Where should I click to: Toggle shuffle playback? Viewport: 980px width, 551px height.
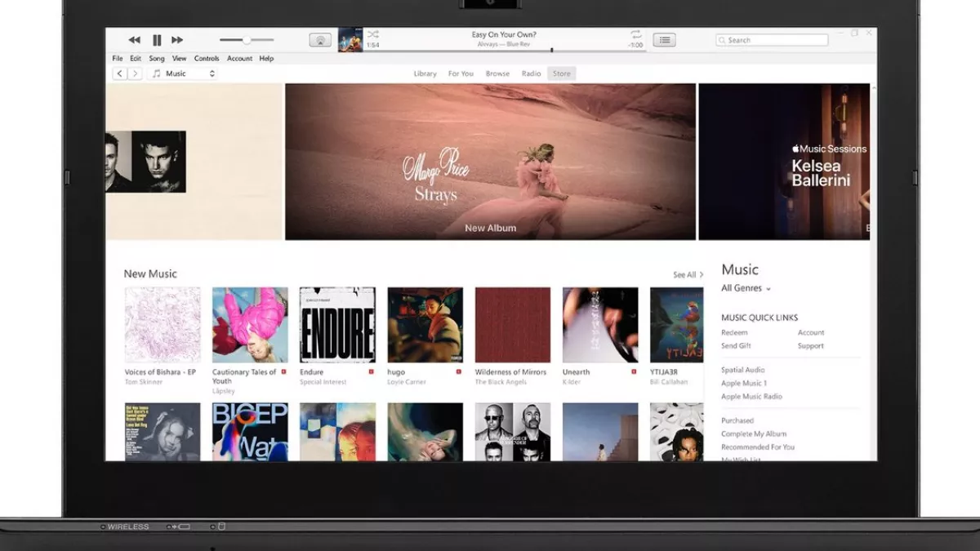(372, 34)
